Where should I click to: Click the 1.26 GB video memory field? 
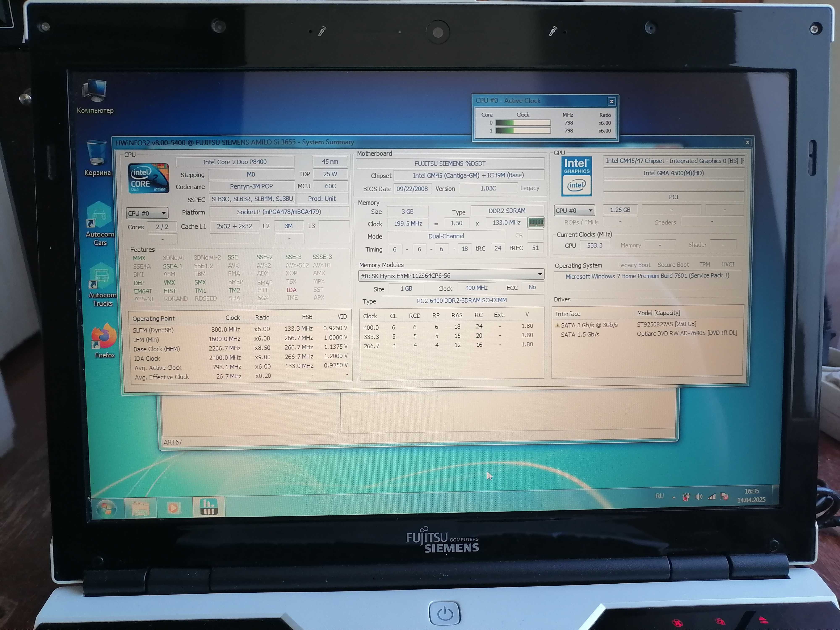pyautogui.click(x=620, y=210)
